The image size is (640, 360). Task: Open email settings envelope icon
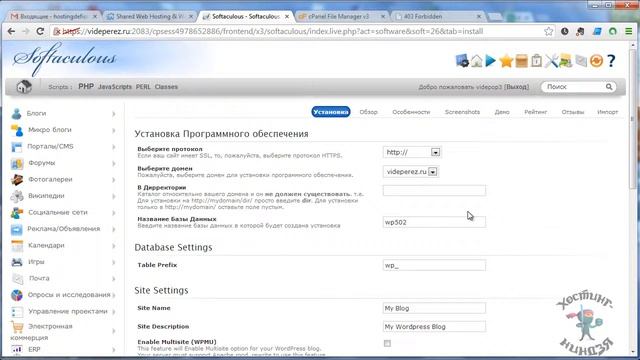point(581,61)
